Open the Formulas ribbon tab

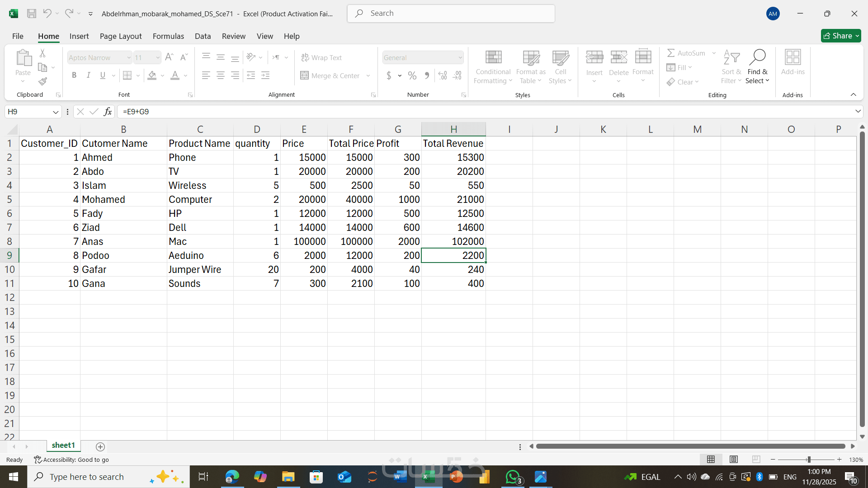pos(168,36)
